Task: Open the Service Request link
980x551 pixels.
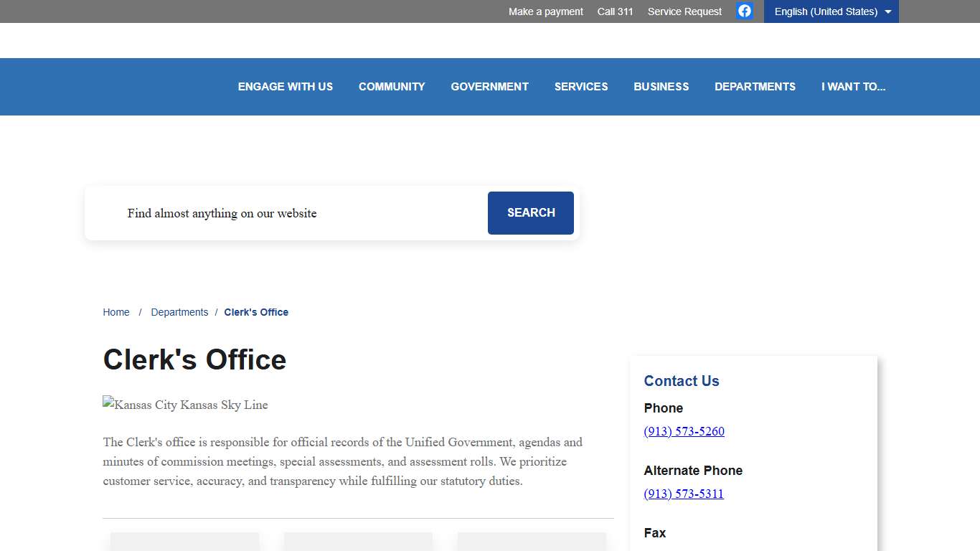Action: coord(684,11)
